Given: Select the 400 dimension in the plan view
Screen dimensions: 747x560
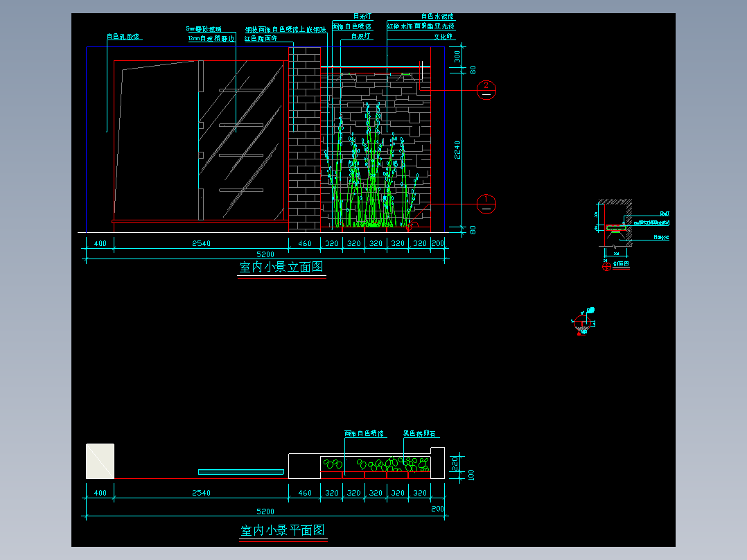Looking at the screenshot, I should tap(100, 493).
